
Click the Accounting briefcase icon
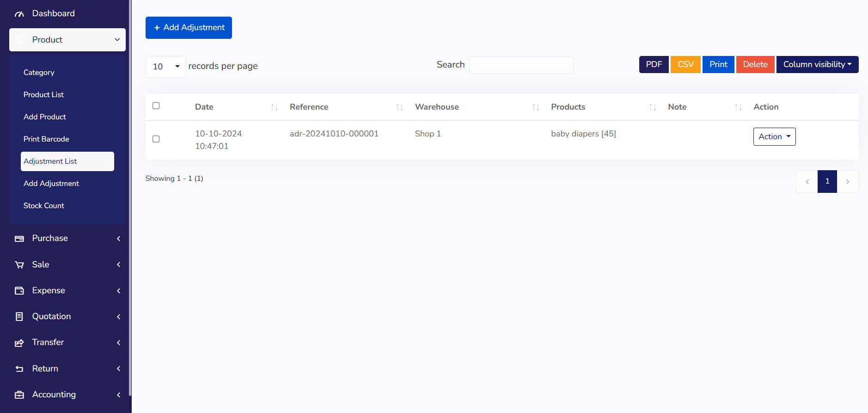point(19,395)
